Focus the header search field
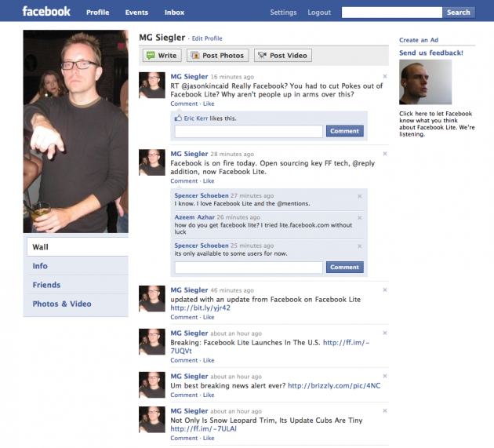The image size is (494, 448). point(392,13)
